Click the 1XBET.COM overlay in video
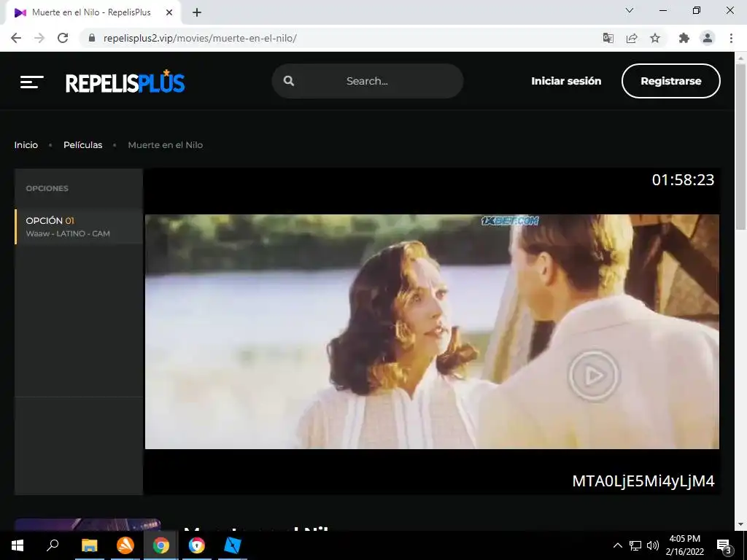 [510, 220]
